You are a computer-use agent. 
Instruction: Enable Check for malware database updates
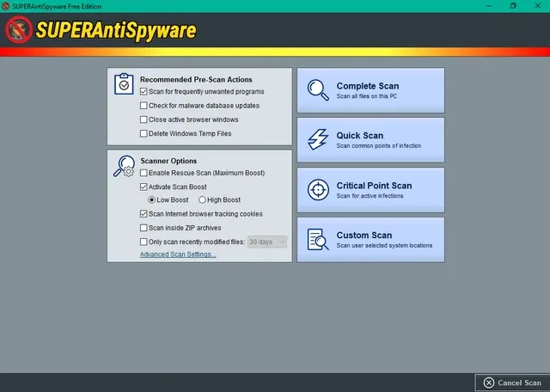pos(144,106)
